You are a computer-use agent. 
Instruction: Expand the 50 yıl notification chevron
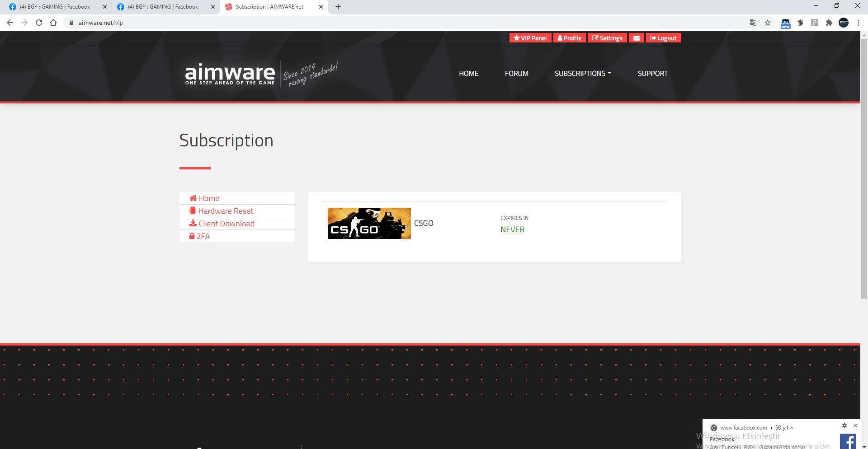point(792,428)
